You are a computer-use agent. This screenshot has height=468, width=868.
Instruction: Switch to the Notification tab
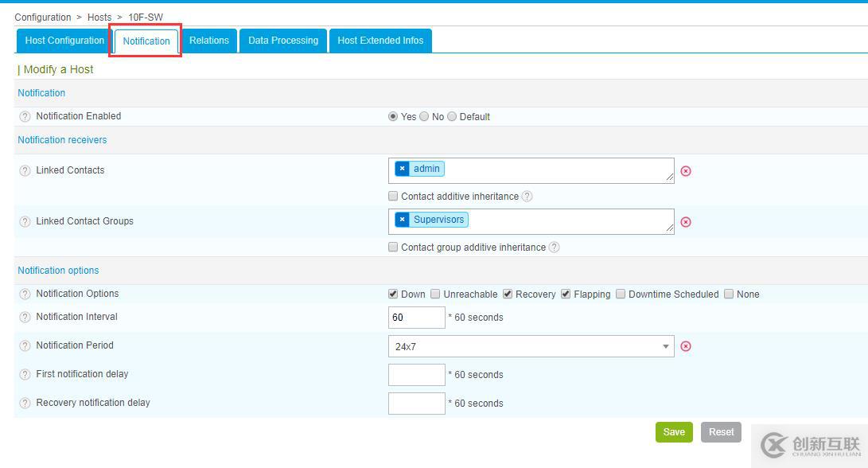pos(146,41)
